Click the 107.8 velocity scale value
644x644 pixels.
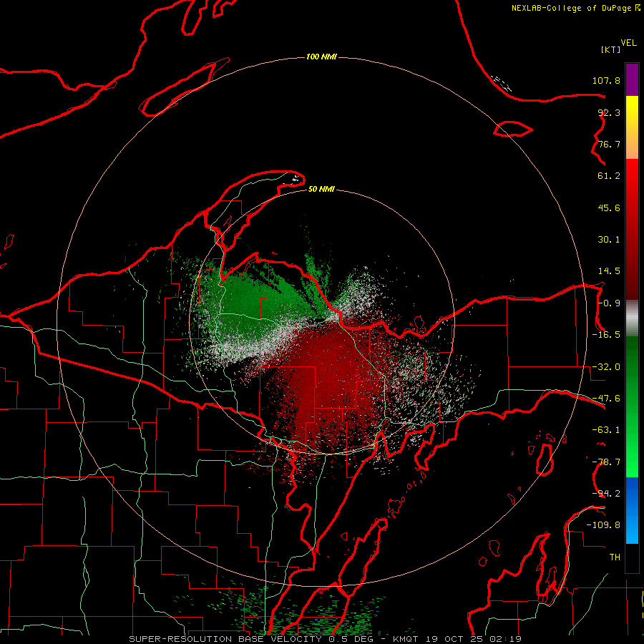(606, 80)
